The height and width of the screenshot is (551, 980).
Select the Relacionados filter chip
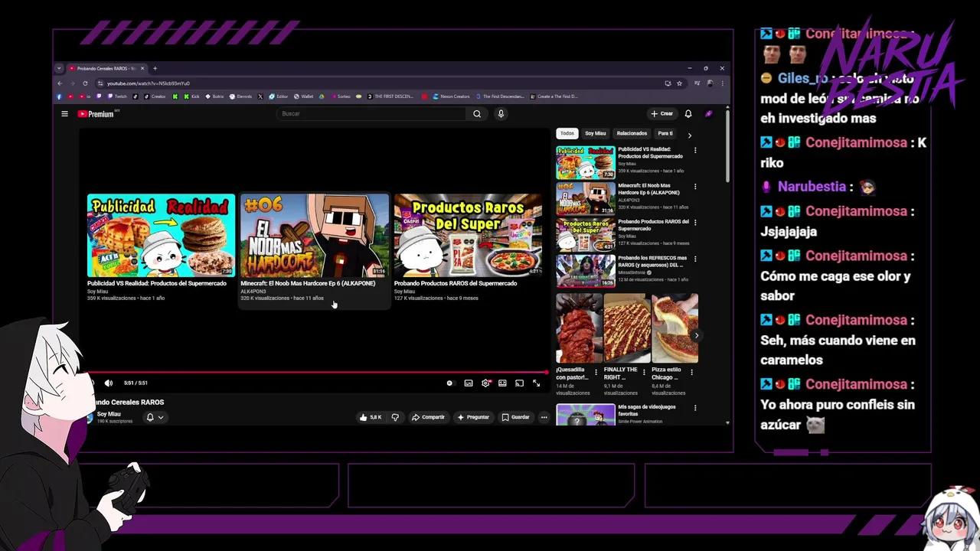(x=632, y=133)
